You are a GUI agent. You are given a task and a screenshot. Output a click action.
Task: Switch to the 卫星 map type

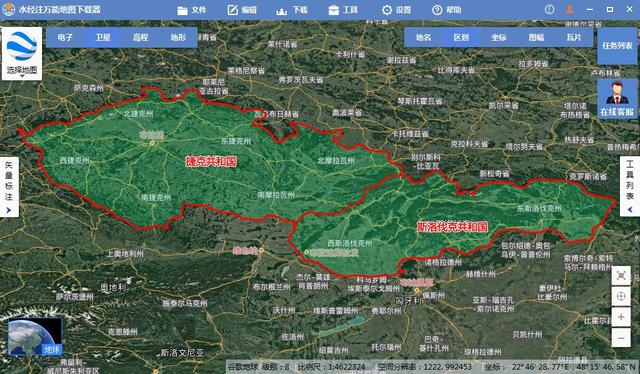point(102,37)
